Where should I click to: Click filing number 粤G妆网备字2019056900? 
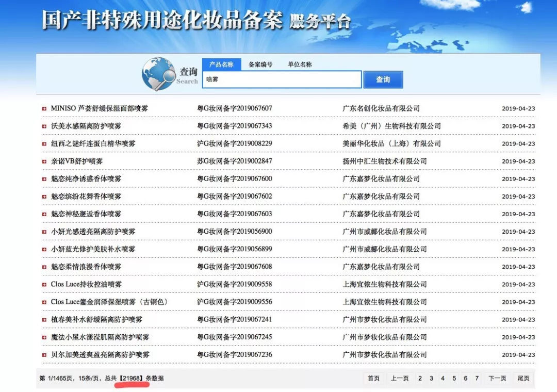[x=235, y=232]
